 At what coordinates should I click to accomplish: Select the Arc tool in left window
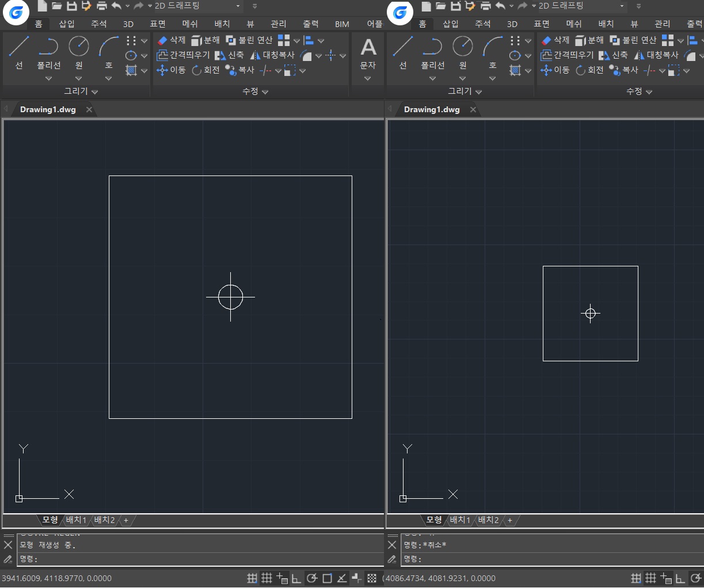(108, 52)
